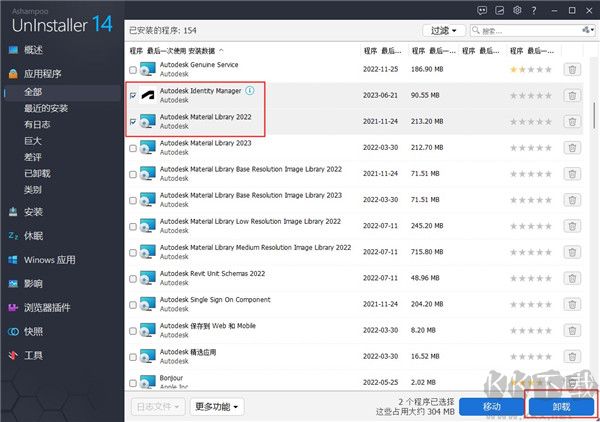Check the Autodesk Genuine Service checkbox
Viewport: 600px width, 422px height.
coord(133,70)
